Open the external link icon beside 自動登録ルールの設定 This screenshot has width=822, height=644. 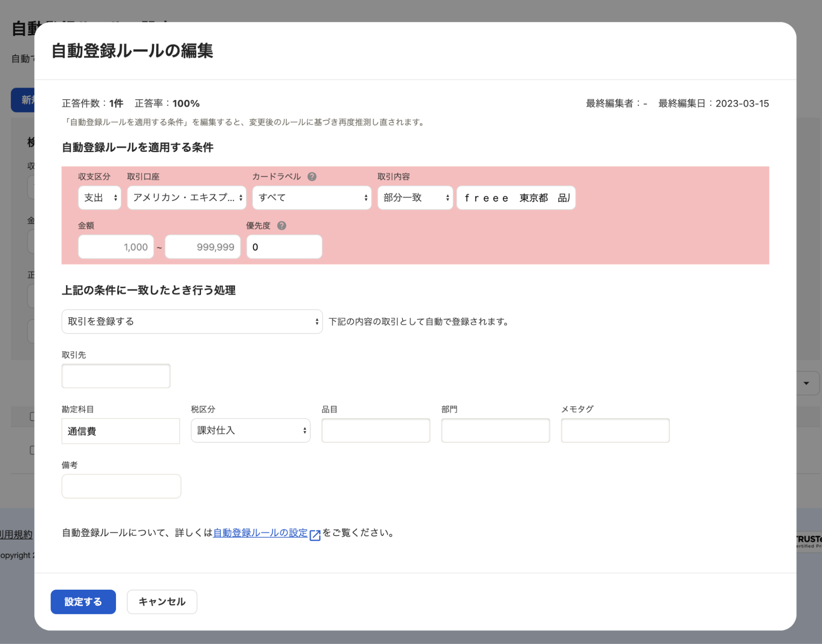(x=315, y=535)
